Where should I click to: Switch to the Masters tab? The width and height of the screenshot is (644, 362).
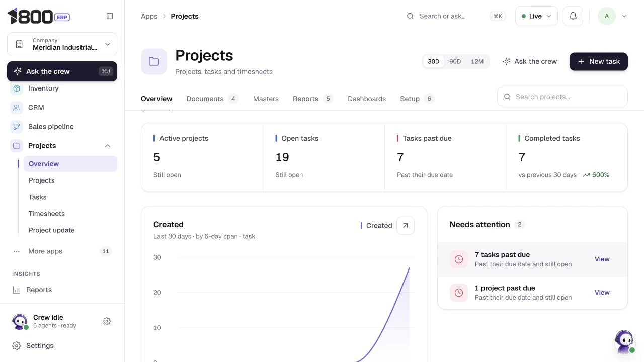266,99
